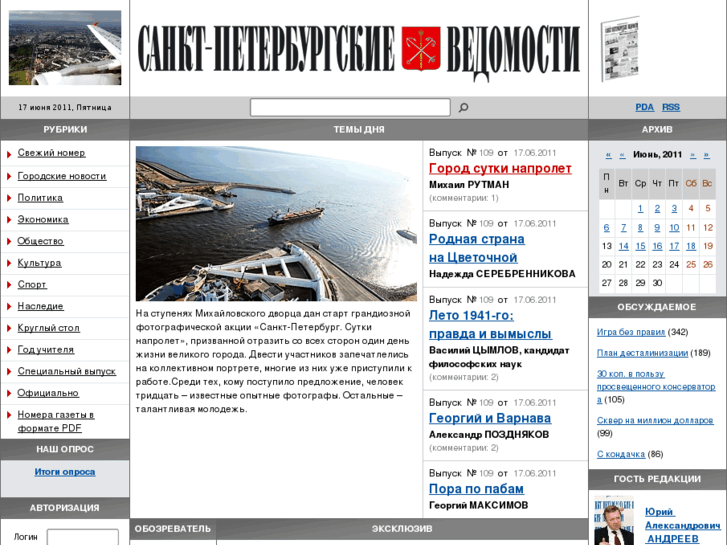Go to next month in archive calendar

point(693,154)
